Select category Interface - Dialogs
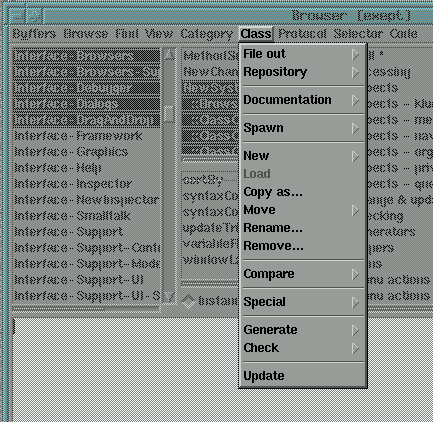The height and width of the screenshot is (422, 433). click(x=86, y=104)
